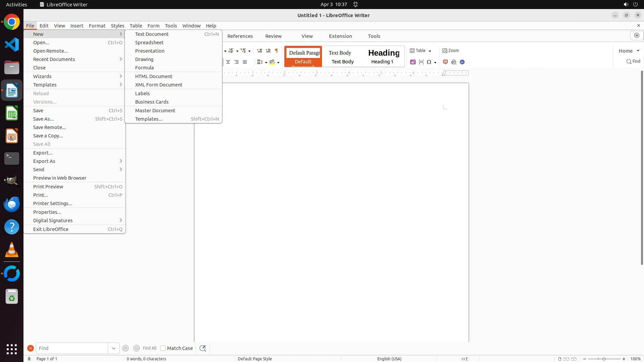This screenshot has width=644, height=362.
Task: Click the Justified alignment icon
Action: (x=245, y=62)
